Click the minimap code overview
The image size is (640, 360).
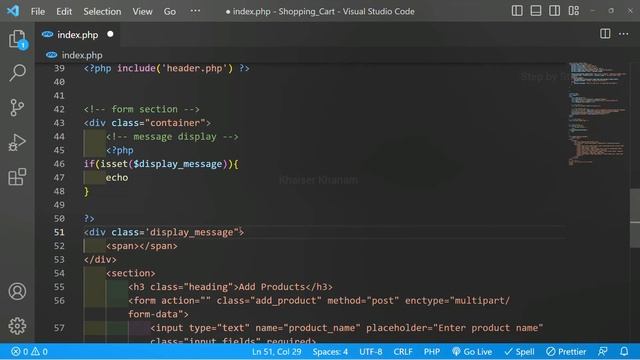[597, 114]
